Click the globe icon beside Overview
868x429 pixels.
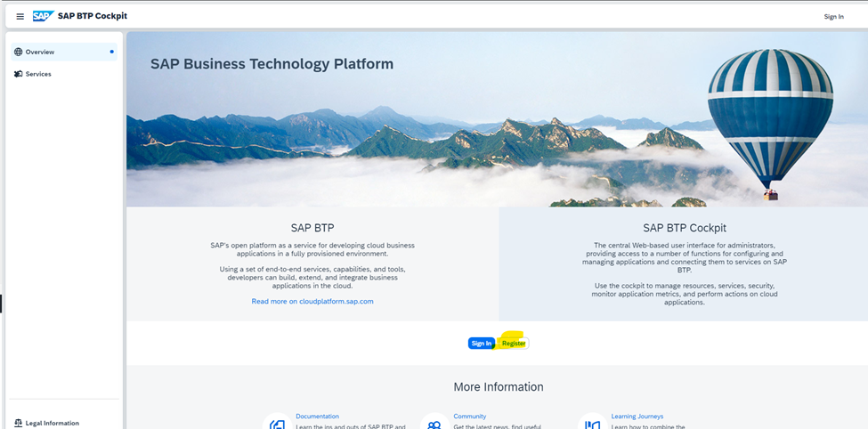[19, 52]
